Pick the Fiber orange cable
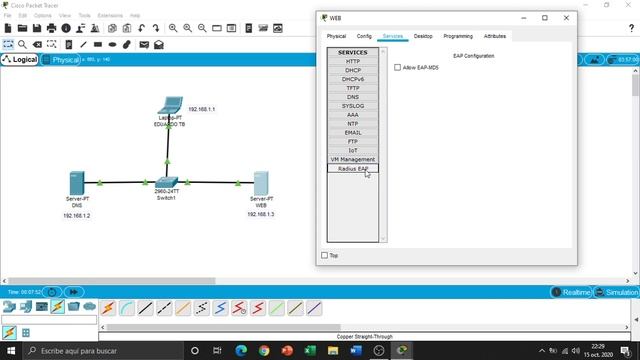Viewport: 640px width, 360px height. click(183, 308)
